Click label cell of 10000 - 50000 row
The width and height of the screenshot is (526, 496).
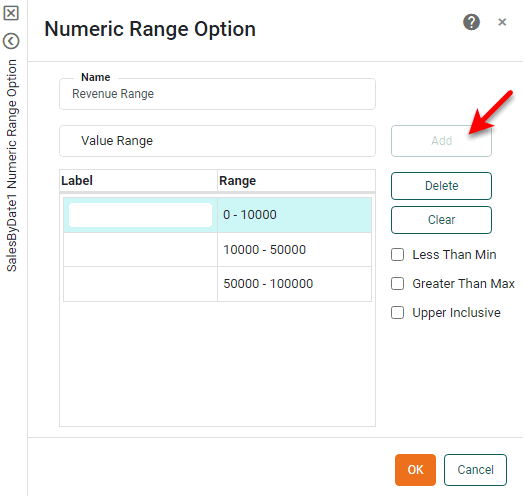pyautogui.click(x=140, y=250)
